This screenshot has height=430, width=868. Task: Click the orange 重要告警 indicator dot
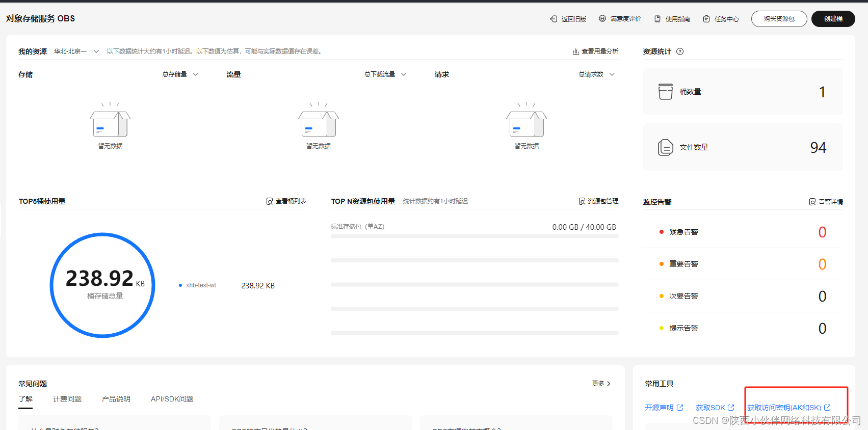coord(662,264)
